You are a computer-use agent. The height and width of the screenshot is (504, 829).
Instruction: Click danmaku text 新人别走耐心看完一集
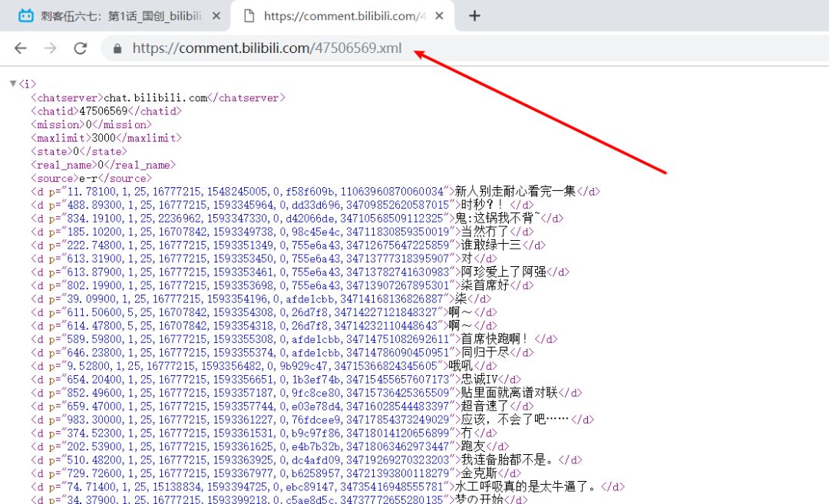click(x=516, y=191)
